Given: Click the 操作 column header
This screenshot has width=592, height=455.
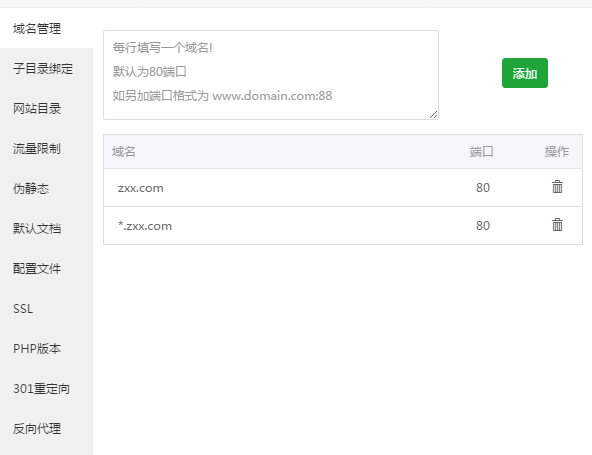Looking at the screenshot, I should pyautogui.click(x=557, y=152).
